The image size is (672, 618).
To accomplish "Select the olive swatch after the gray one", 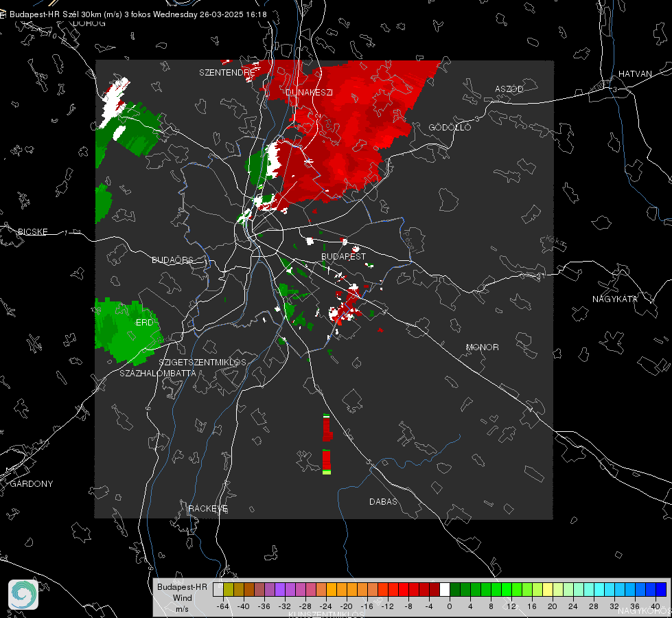I will click(x=228, y=590).
